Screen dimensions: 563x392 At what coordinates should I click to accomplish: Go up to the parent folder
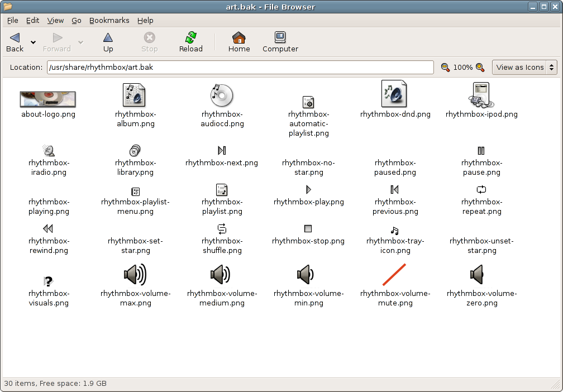click(x=108, y=42)
